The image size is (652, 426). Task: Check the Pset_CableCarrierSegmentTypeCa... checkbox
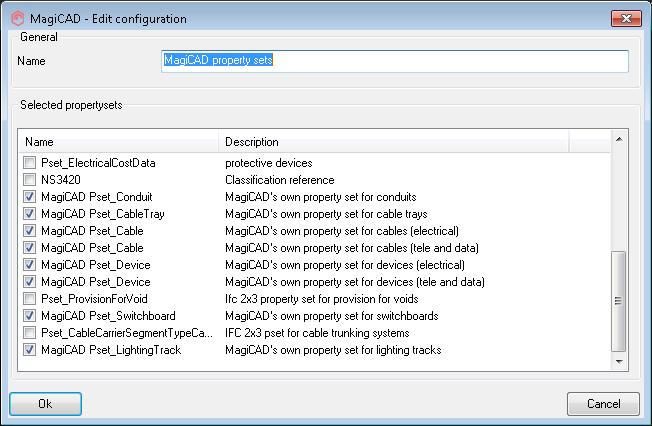point(30,333)
